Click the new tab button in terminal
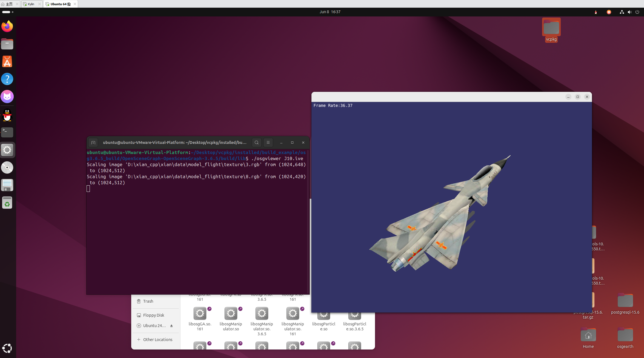Screen dimensions: 644x358 [x=93, y=143]
